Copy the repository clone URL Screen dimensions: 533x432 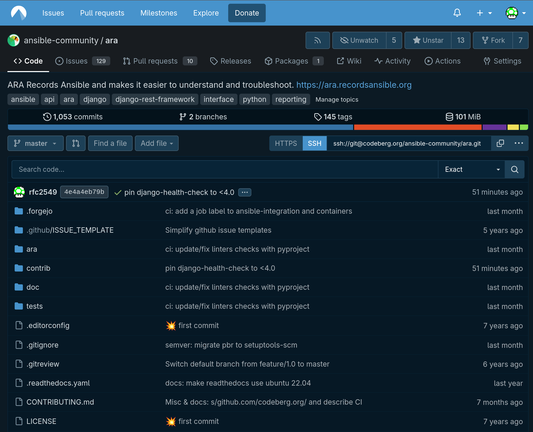click(500, 143)
